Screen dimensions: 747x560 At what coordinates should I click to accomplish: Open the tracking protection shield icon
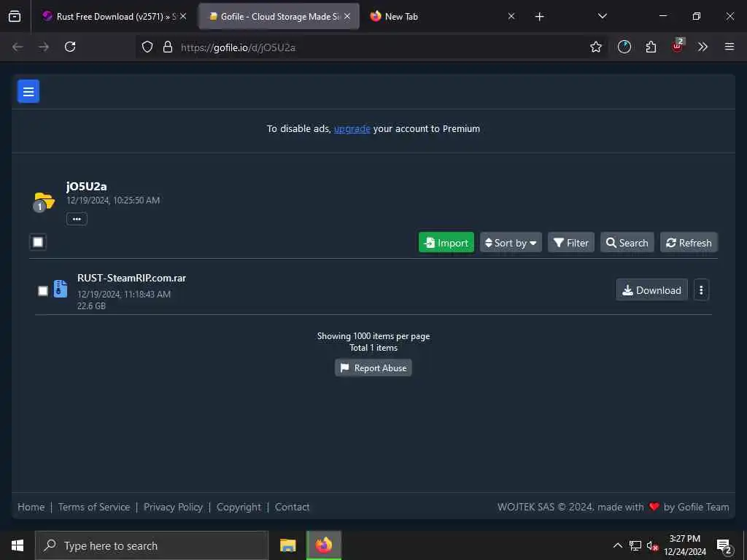point(147,47)
